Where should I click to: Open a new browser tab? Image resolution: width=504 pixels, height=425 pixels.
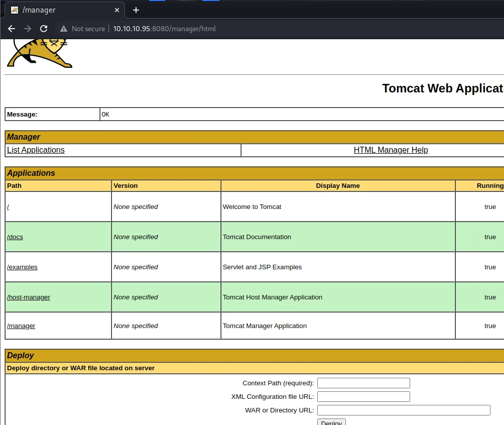136,10
